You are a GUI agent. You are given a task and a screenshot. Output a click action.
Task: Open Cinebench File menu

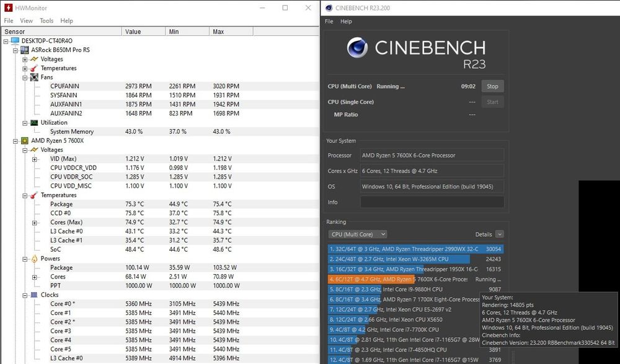(329, 21)
